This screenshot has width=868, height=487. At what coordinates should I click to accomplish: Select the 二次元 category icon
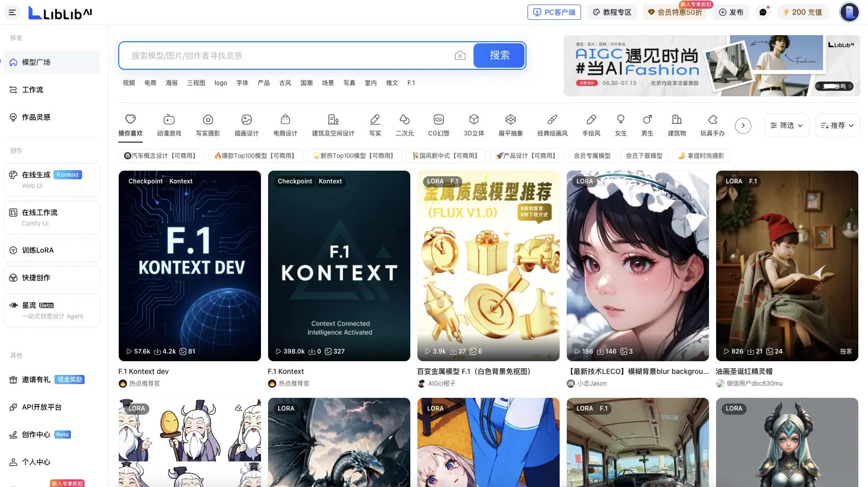(405, 125)
